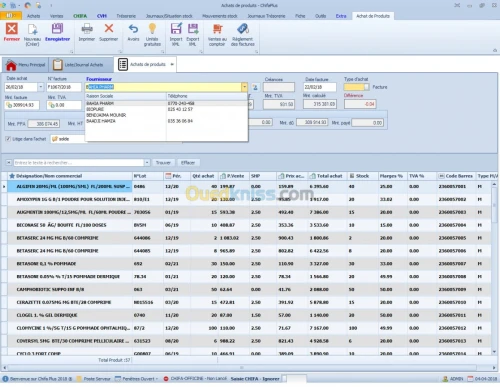Click the Code Barres column header
This screenshot has height=387, width=500.
coord(456,176)
